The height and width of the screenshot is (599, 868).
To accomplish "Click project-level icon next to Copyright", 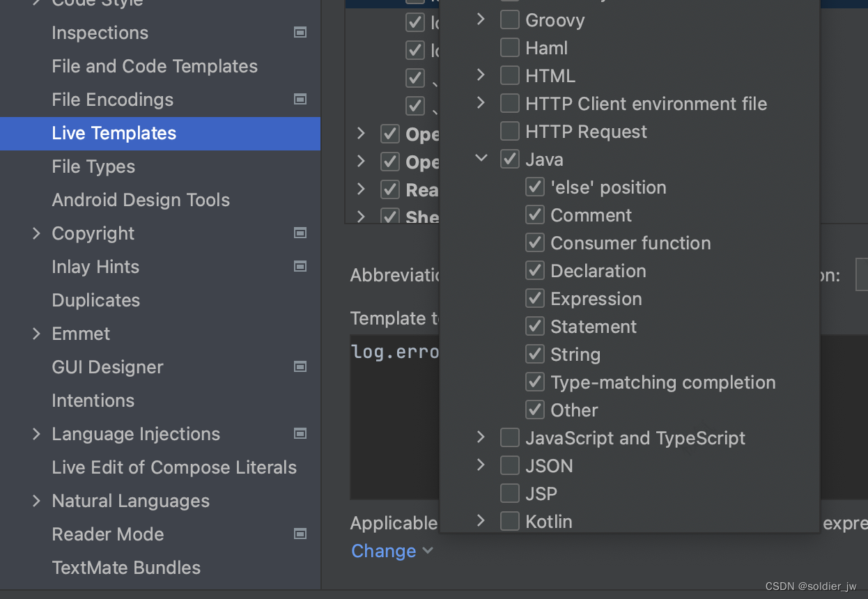I will [300, 233].
